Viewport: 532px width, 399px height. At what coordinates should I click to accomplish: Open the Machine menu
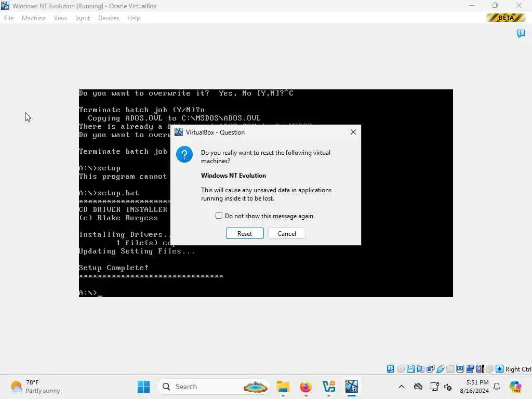tap(34, 18)
